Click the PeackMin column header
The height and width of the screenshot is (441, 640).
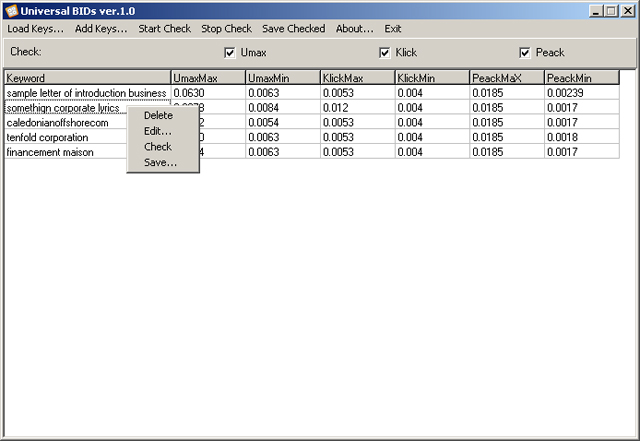(x=581, y=78)
